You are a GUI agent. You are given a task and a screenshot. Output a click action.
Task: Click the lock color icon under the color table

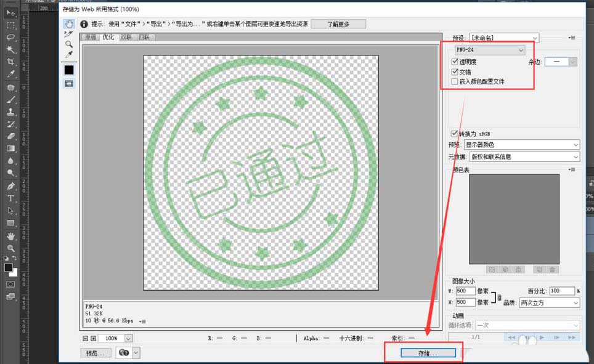tap(519, 269)
